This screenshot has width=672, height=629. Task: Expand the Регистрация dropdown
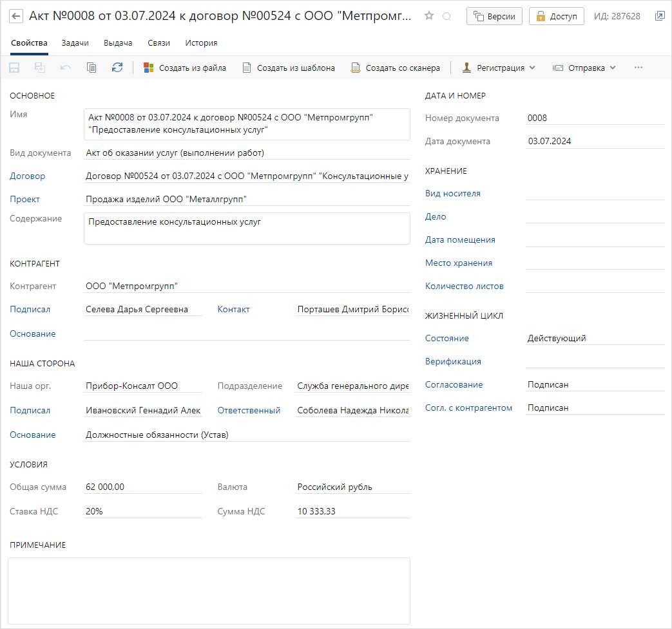click(499, 68)
